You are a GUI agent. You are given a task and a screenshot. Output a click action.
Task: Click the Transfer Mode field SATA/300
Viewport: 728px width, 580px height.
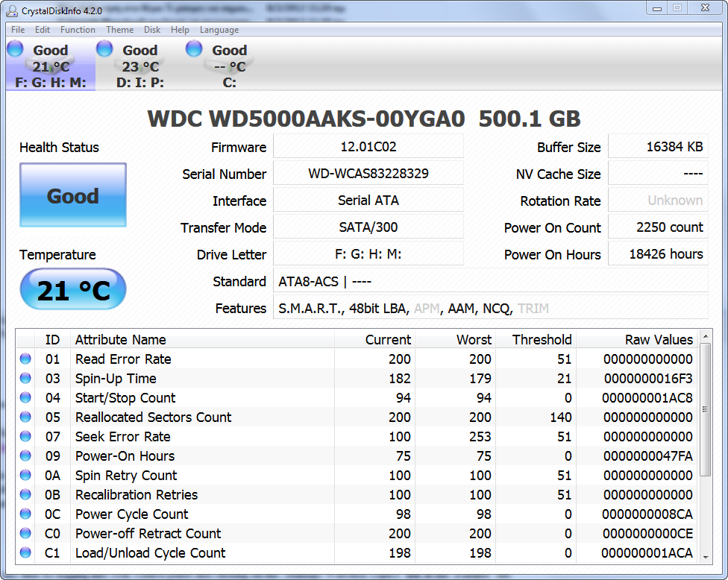point(368,227)
